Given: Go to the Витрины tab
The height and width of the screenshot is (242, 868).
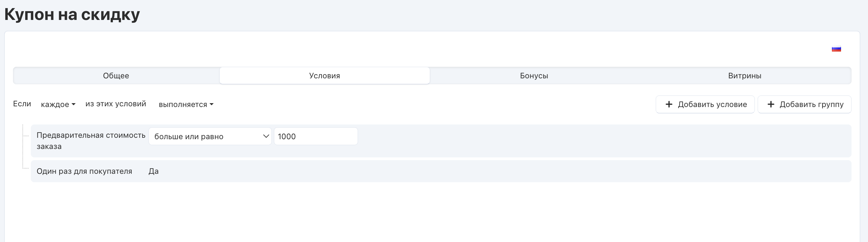Looking at the screenshot, I should click(x=745, y=76).
